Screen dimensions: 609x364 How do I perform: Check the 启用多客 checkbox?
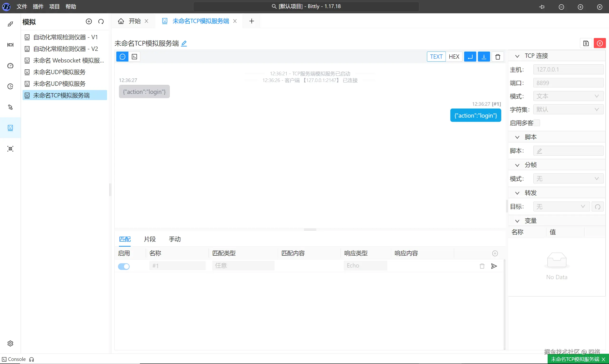click(x=537, y=123)
